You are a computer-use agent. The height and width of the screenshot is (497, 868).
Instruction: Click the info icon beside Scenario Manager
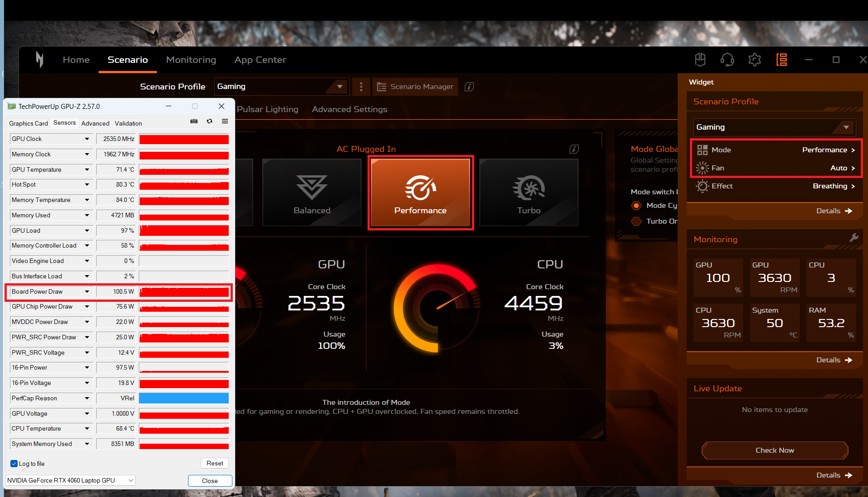click(x=469, y=87)
